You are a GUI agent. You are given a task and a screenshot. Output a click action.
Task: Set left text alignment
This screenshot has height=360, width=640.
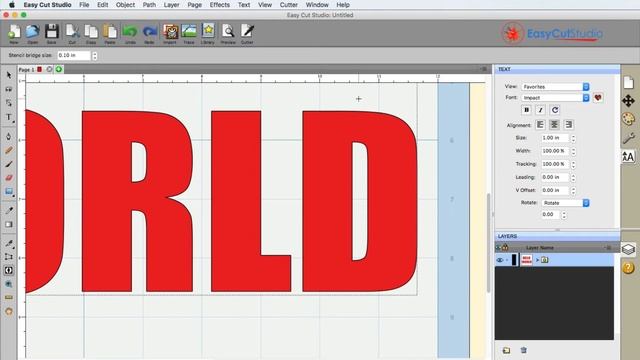(x=540, y=125)
